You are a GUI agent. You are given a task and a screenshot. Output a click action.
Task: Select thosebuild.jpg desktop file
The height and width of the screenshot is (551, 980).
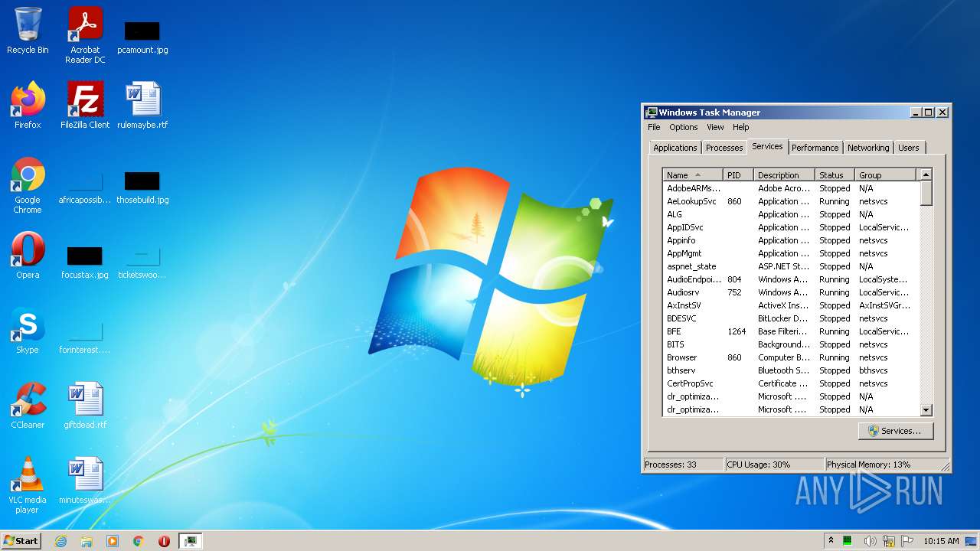[x=142, y=187]
